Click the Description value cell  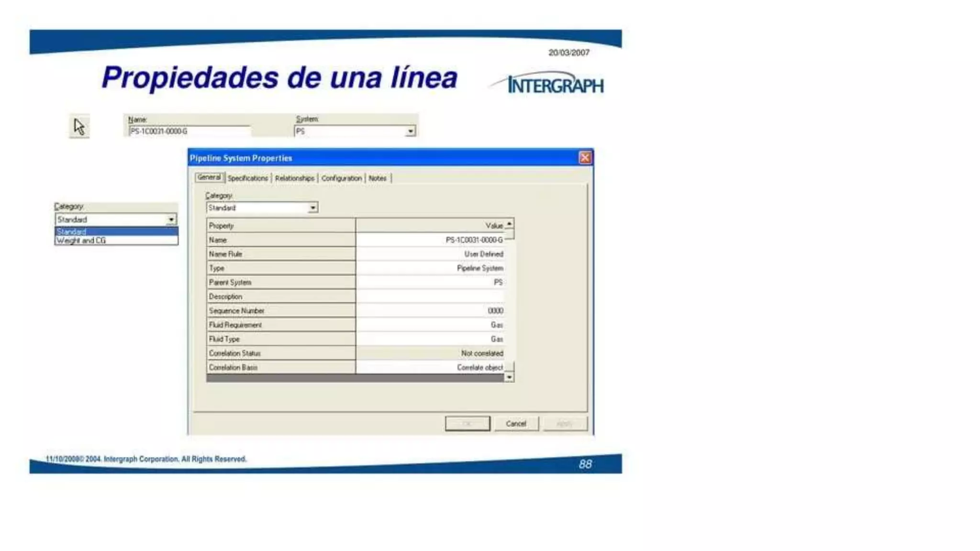(429, 297)
